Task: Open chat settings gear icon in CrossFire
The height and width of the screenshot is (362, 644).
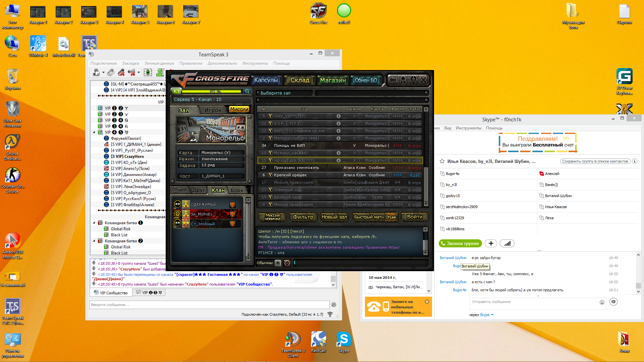Action: click(287, 263)
